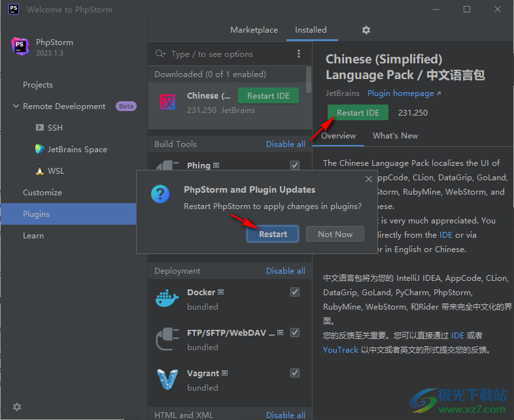Click the plugin list scrollbar
Viewport: 514px width, 420px height.
tap(309, 80)
